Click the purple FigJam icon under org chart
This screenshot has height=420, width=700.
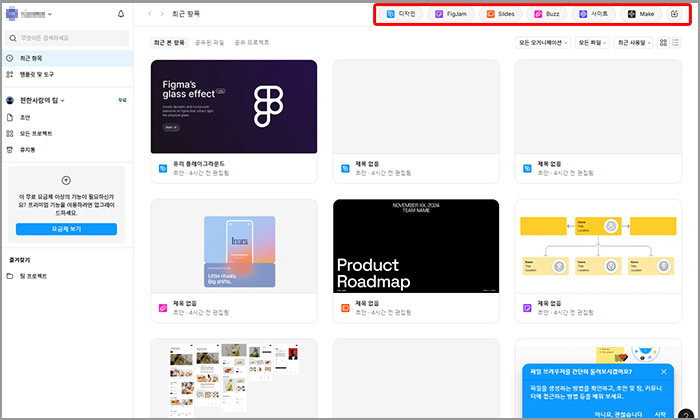(x=527, y=308)
